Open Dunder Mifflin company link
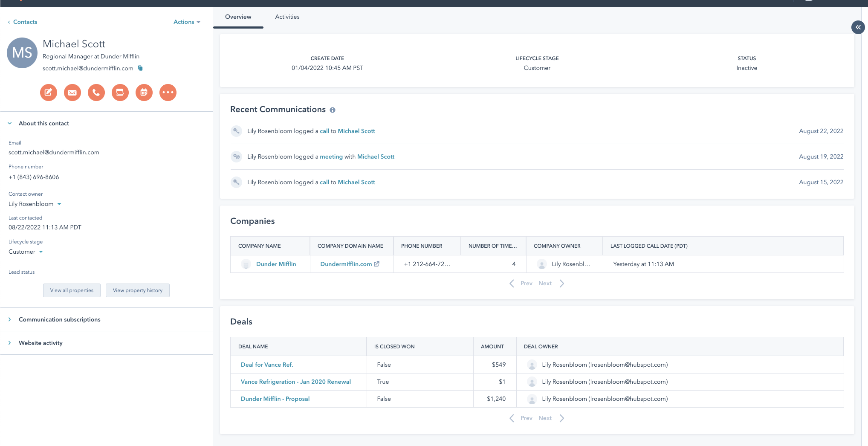Screen dimensions: 868x446 [x=276, y=264]
